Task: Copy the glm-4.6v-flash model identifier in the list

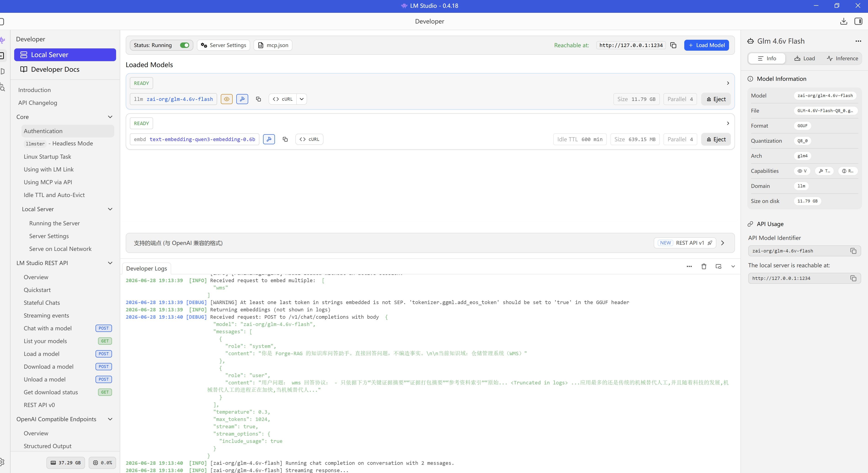Action: (x=258, y=99)
